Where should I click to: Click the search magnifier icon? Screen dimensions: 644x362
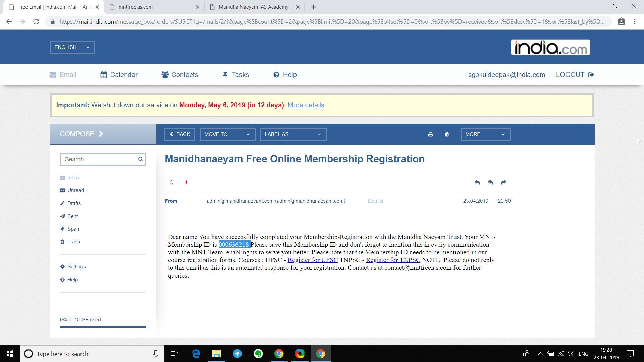point(141,159)
